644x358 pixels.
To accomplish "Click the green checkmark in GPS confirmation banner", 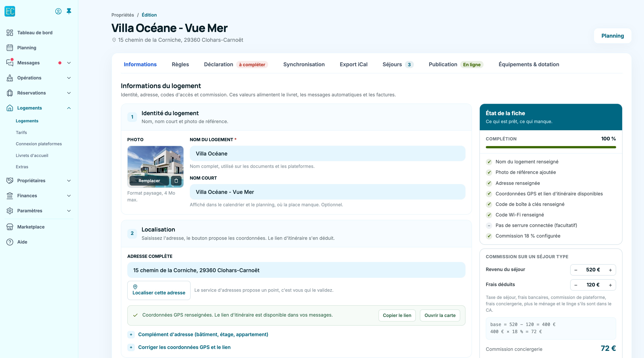I will click(x=135, y=315).
